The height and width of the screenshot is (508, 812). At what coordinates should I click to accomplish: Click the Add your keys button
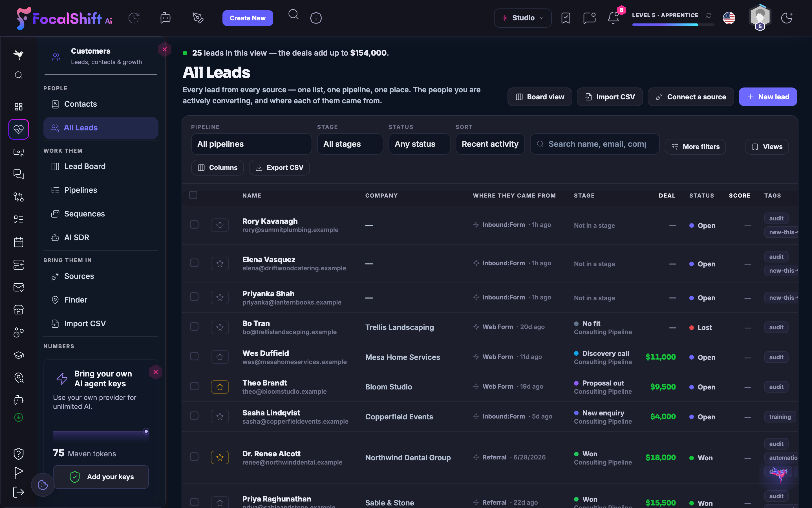coord(101,477)
